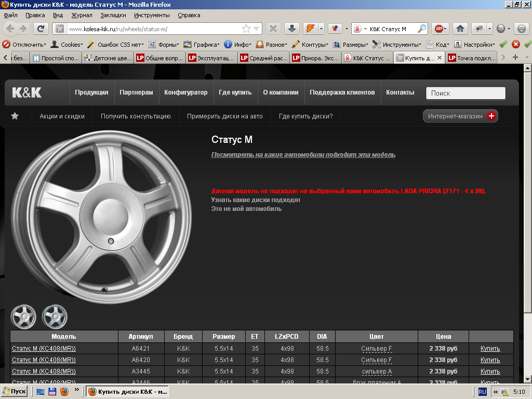This screenshot has width=532, height=399.
Task: Open car compatibility link under Статус М
Action: 303,155
